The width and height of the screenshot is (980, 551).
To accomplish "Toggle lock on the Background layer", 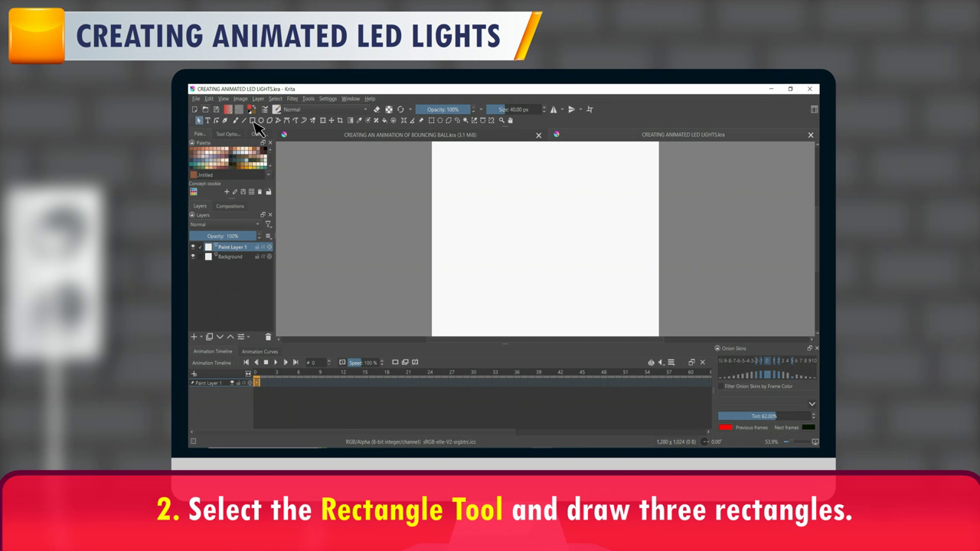I will 256,256.
